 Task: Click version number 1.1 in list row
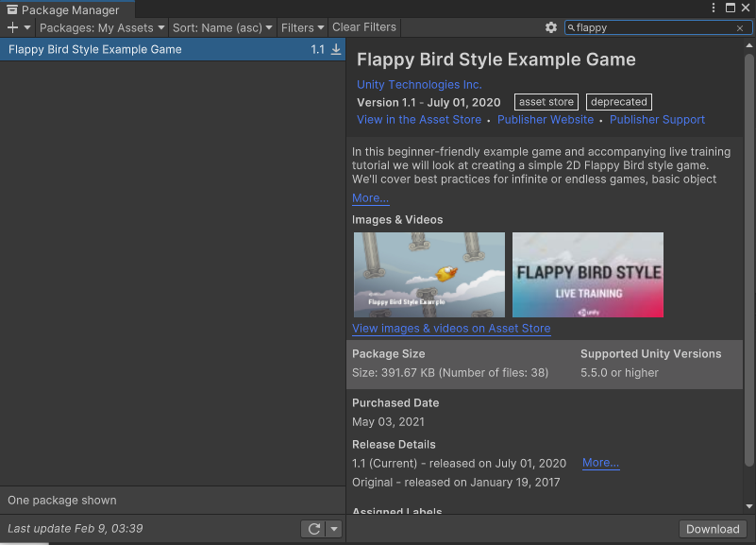pos(317,50)
